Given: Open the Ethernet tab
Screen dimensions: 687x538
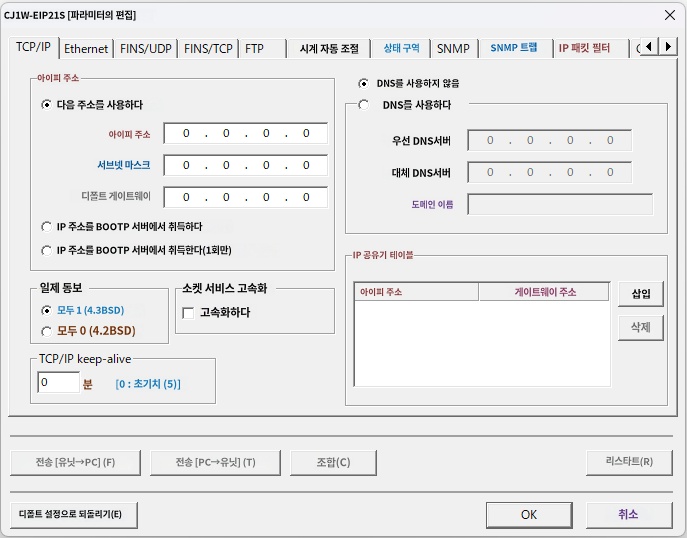Looking at the screenshot, I should point(86,49).
